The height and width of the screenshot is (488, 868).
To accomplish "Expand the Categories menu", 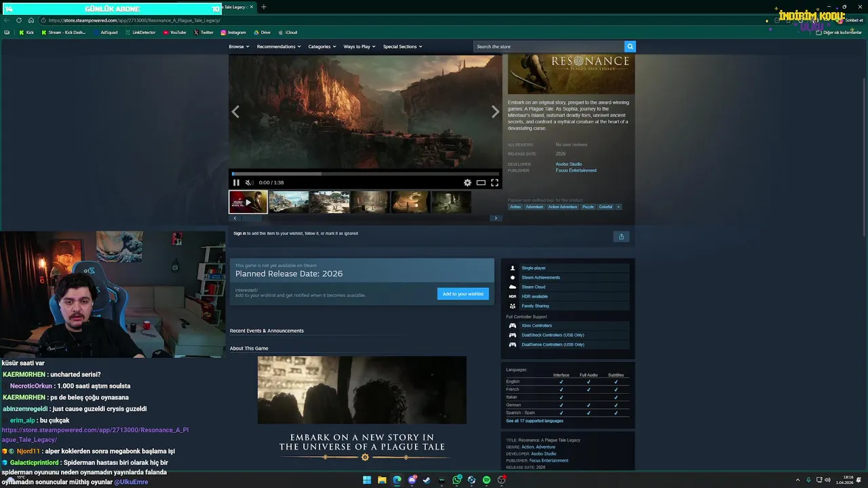I will coord(322,46).
